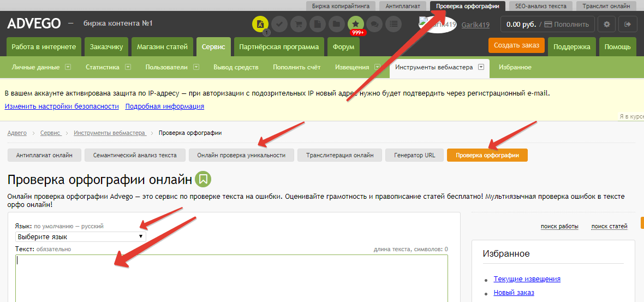Click orange Проверка орфографии tool button
Screen dimensions: 644x302
pos(487,155)
